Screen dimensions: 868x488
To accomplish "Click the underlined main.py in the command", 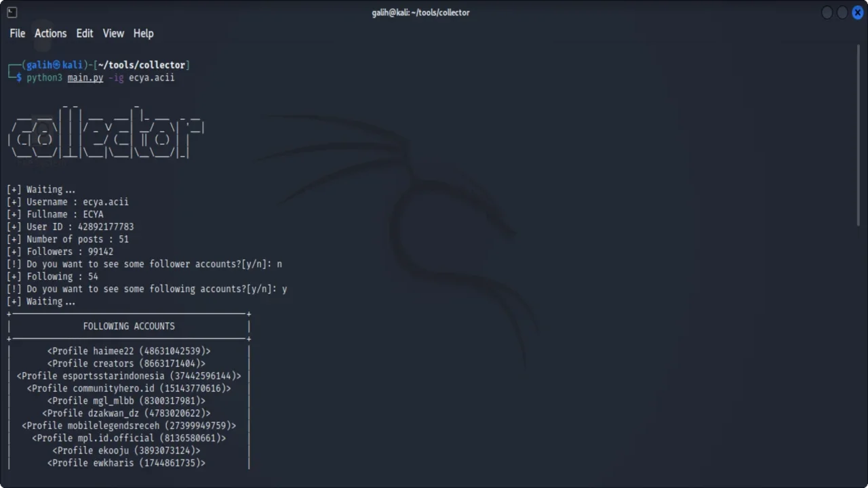I will click(85, 78).
